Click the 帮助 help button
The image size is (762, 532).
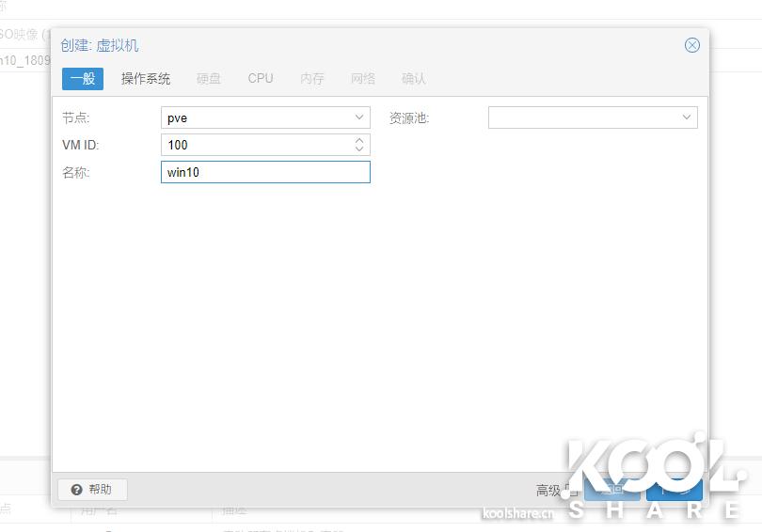pyautogui.click(x=92, y=490)
